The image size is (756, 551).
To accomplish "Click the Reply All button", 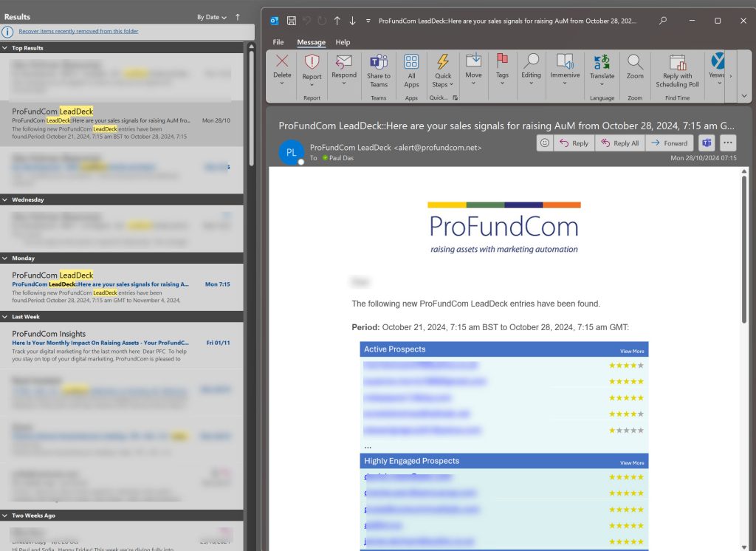I will coord(620,143).
